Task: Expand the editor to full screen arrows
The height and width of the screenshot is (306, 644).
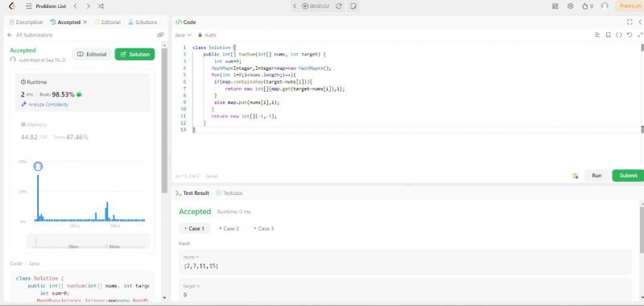Action: pyautogui.click(x=640, y=35)
